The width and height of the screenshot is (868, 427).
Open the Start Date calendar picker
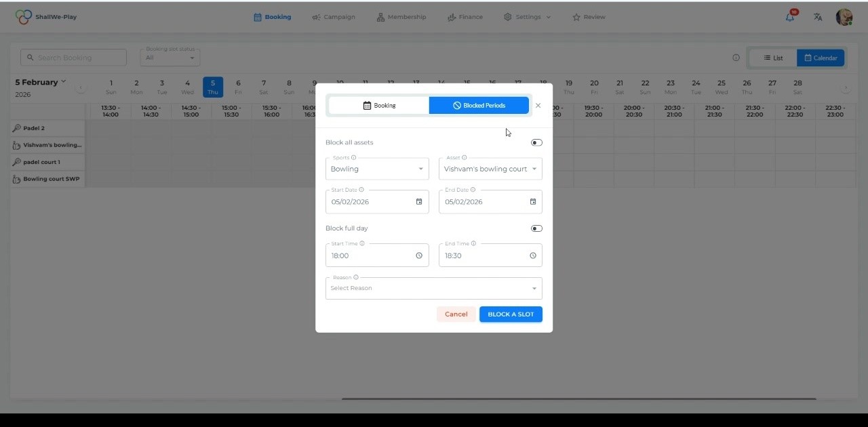(419, 201)
